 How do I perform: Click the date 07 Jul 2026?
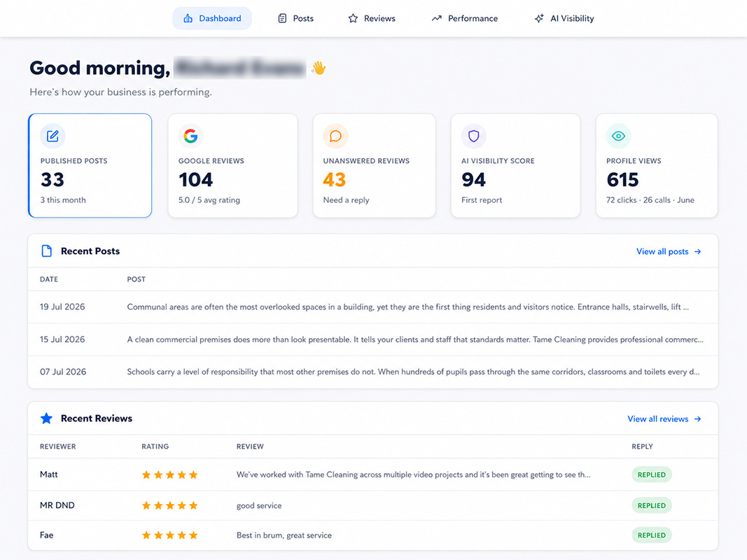63,372
